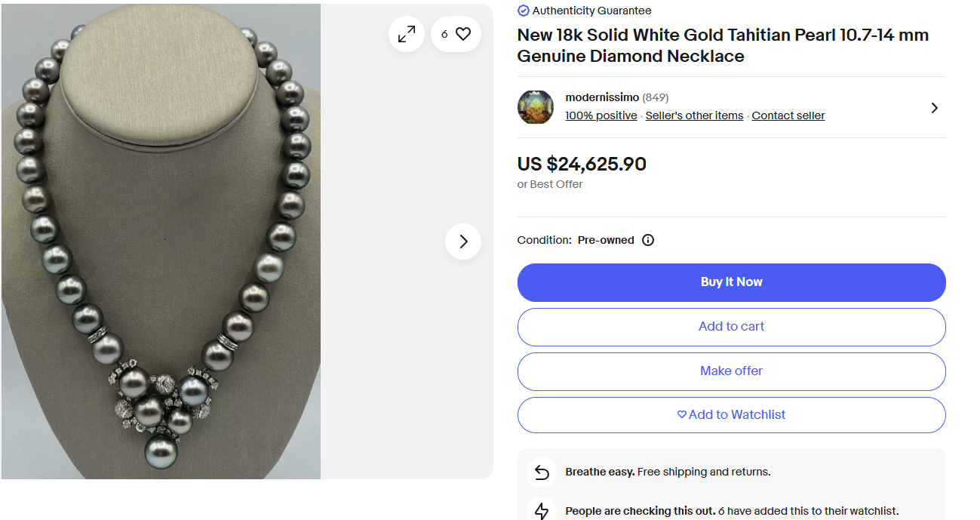Toggle Add to Watchlist for this item
The image size is (980, 520).
pos(731,415)
